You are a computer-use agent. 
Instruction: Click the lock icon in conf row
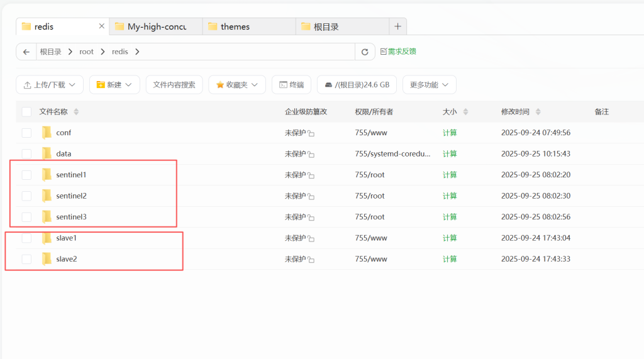coord(311,133)
